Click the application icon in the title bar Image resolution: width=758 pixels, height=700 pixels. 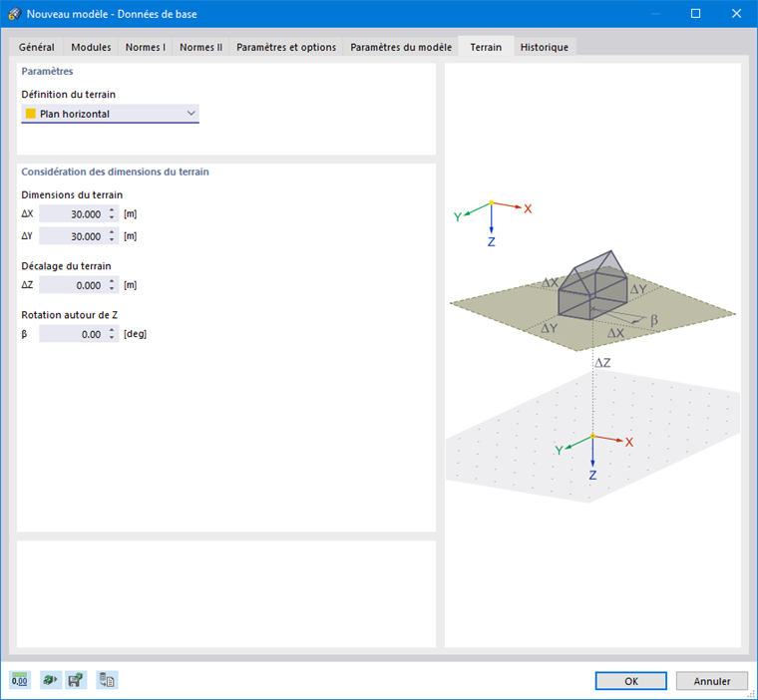click(x=15, y=14)
